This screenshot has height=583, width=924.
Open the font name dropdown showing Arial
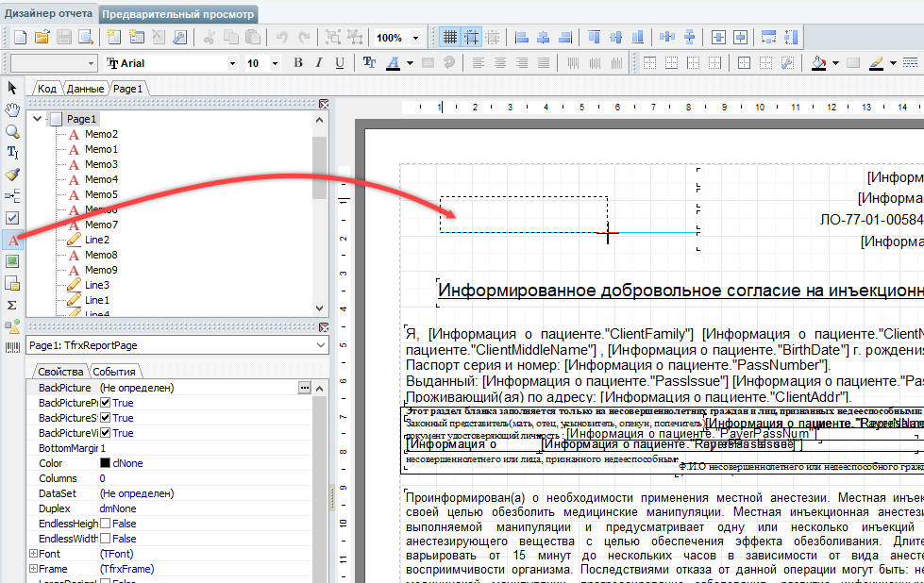click(232, 63)
